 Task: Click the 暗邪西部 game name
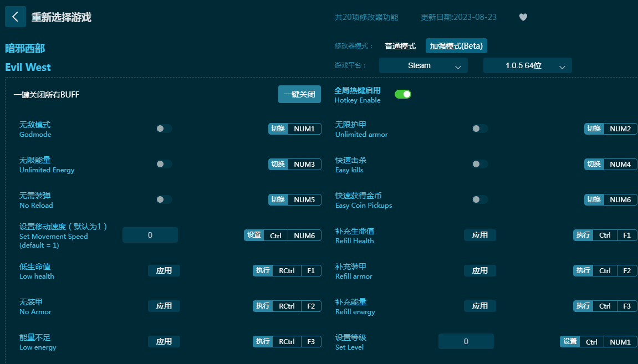pyautogui.click(x=25, y=49)
